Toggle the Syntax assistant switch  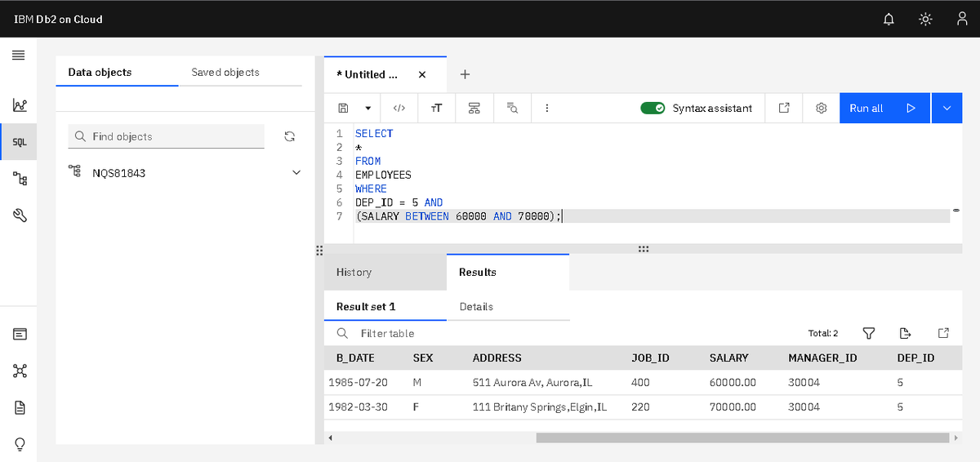[x=653, y=108]
